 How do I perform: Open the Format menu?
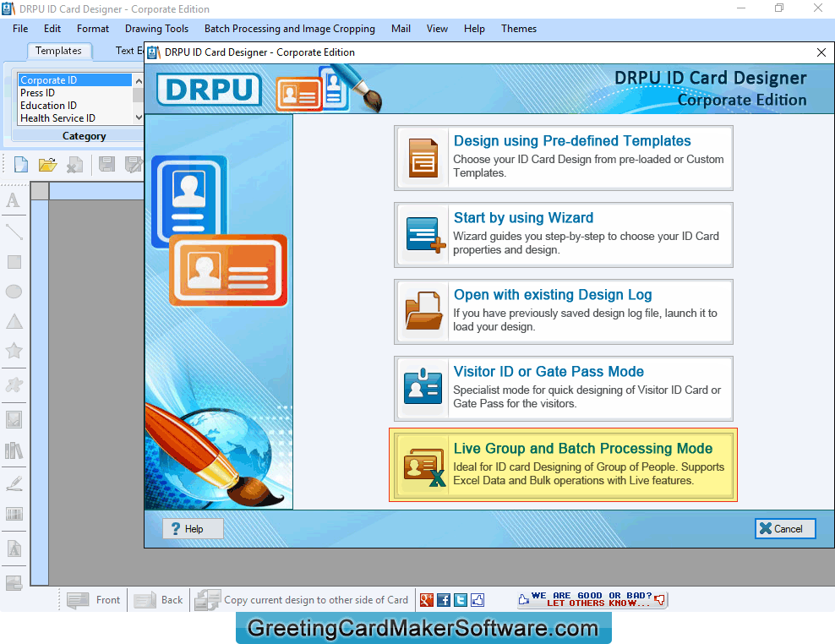(x=93, y=29)
